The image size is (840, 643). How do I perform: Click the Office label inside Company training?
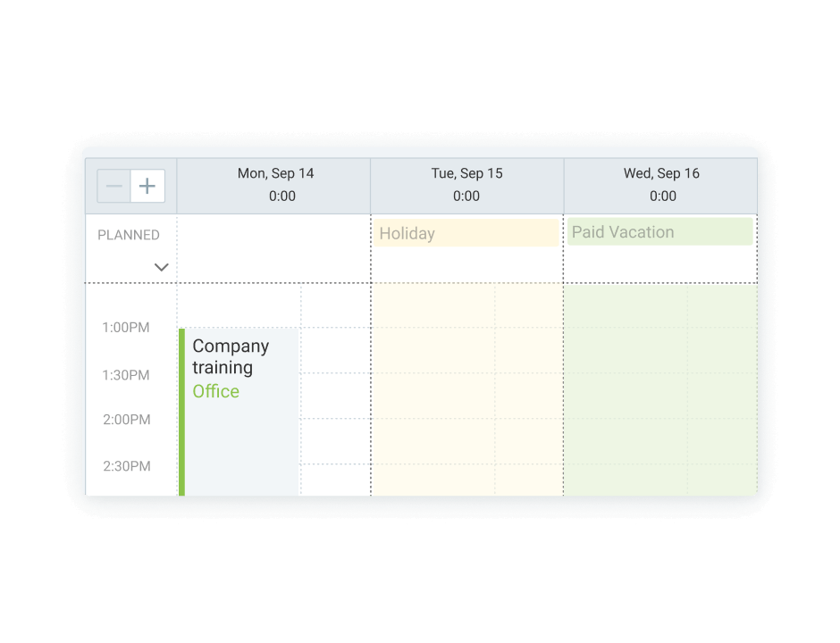tap(215, 391)
